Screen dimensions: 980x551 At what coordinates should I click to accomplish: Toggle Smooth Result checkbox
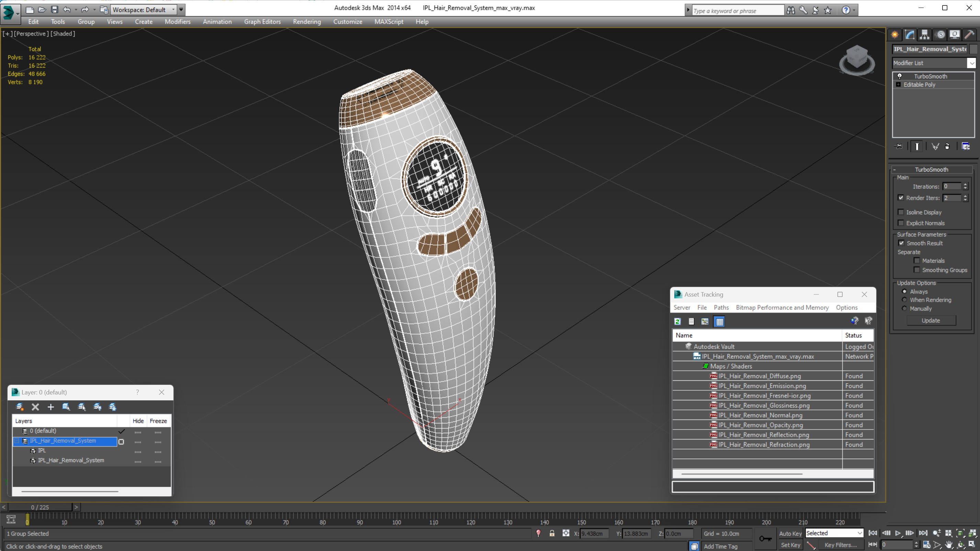(x=902, y=243)
